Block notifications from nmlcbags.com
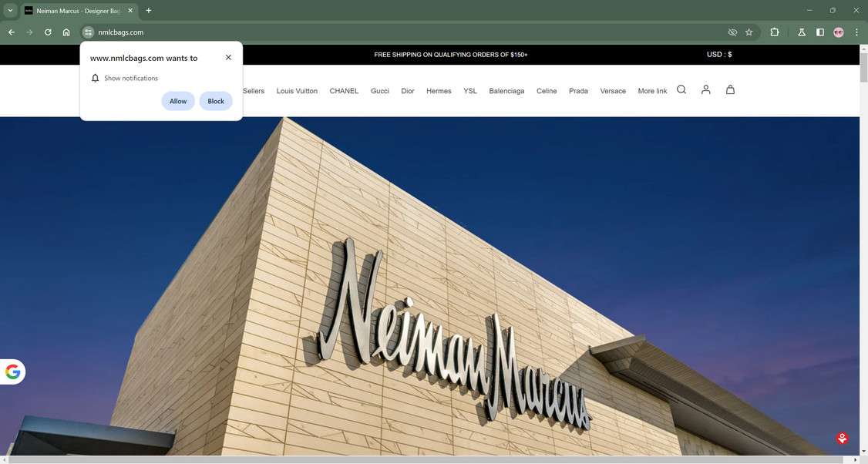 click(x=215, y=101)
